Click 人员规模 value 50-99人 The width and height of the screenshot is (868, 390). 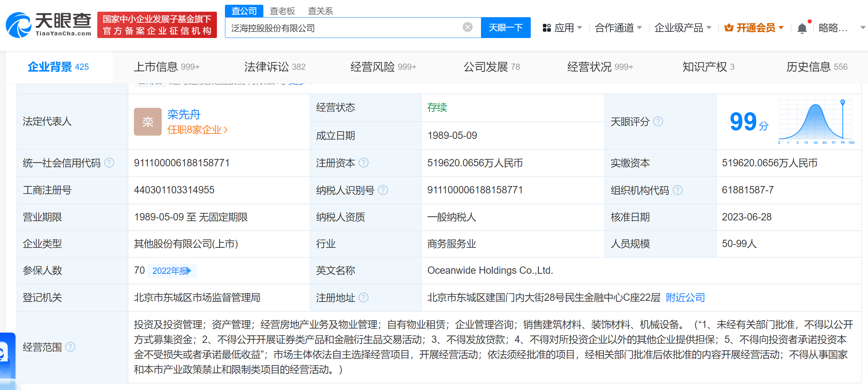[739, 244]
